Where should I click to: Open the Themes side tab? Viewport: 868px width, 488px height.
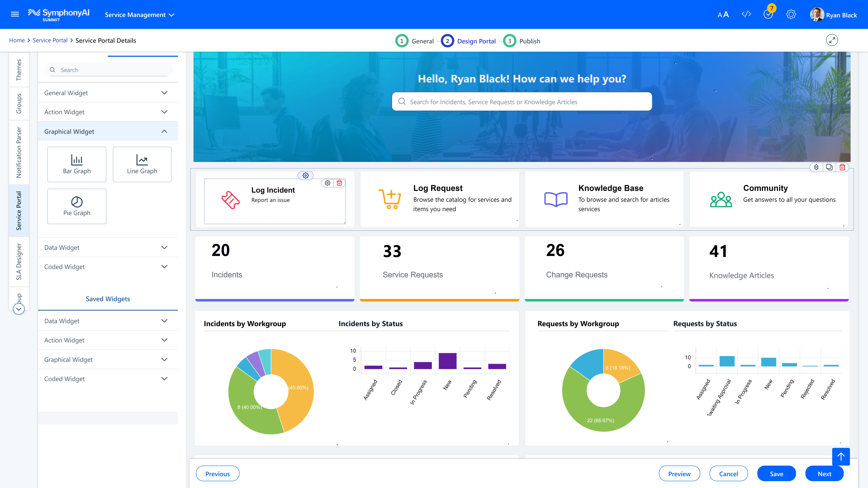19,70
